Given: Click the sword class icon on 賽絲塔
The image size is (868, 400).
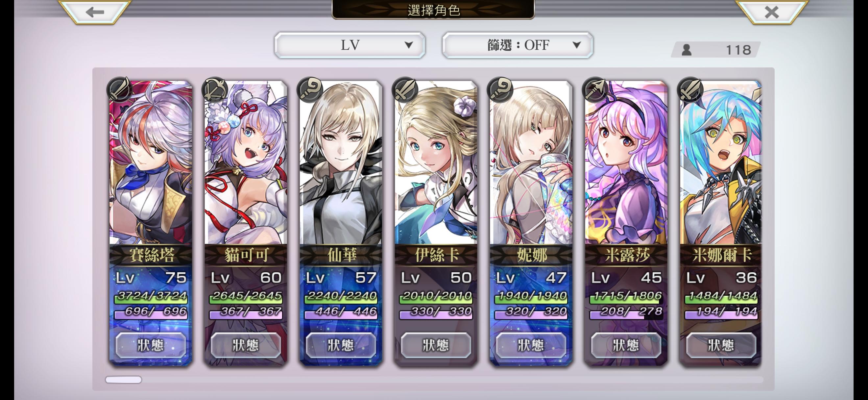Looking at the screenshot, I should (120, 89).
